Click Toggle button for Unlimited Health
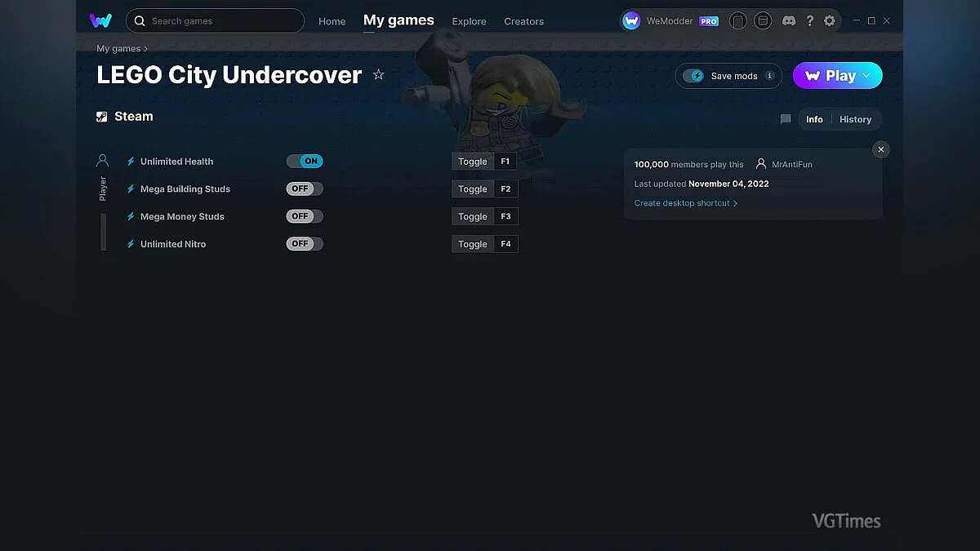This screenshot has width=980, height=551. (x=472, y=162)
